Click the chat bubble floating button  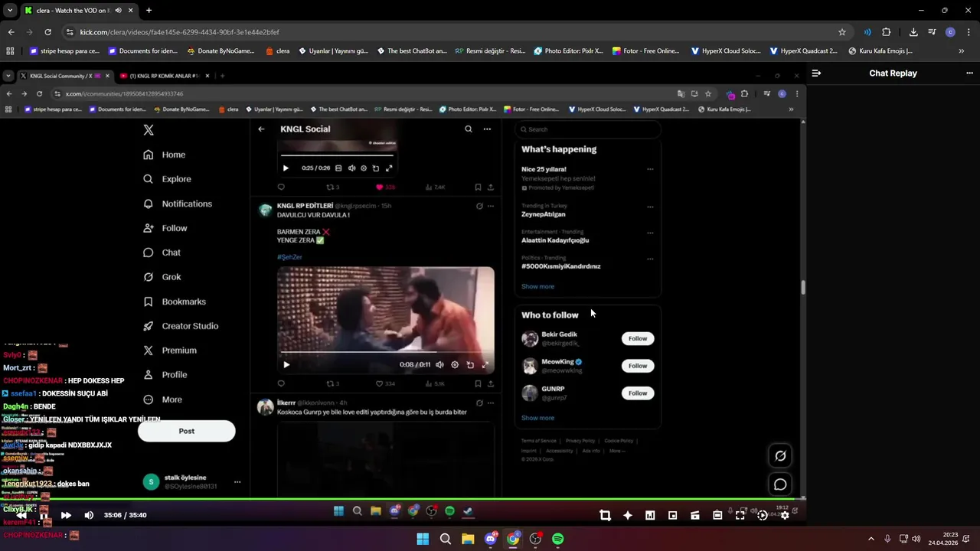[780, 484]
